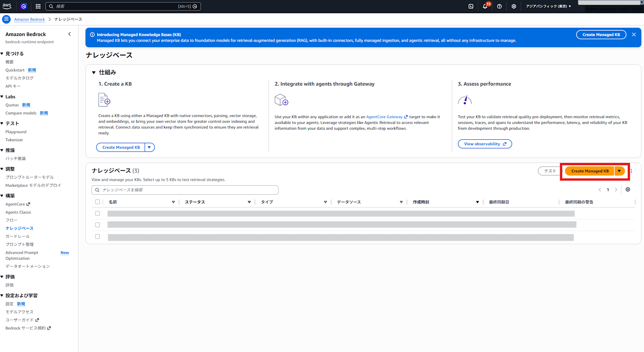Expand the orange Create Managed KB dropdown arrow

click(x=620, y=171)
